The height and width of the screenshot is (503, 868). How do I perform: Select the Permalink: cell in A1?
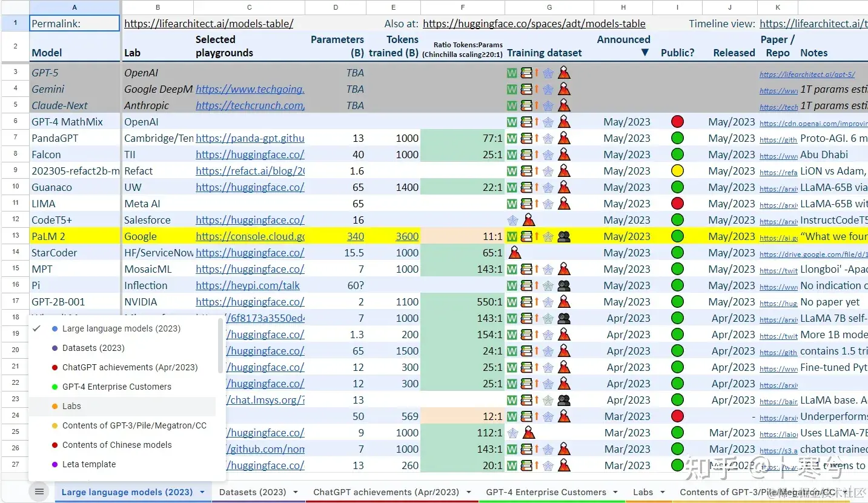tap(75, 24)
